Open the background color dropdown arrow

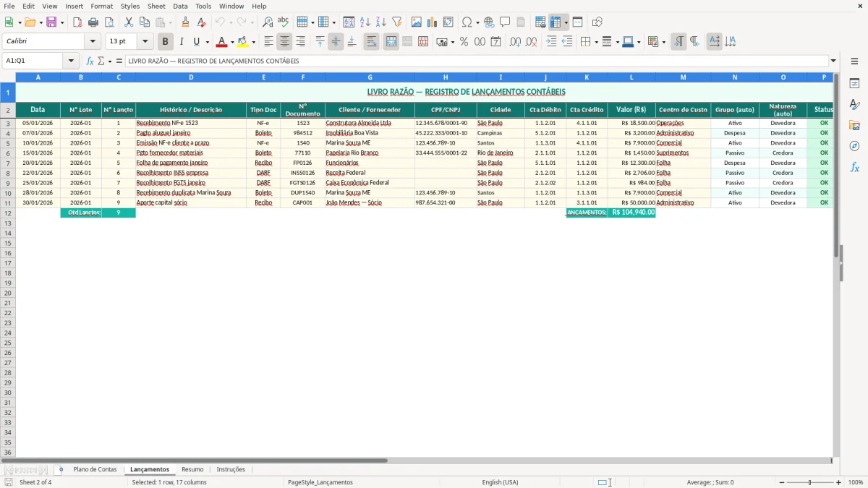(x=253, y=42)
